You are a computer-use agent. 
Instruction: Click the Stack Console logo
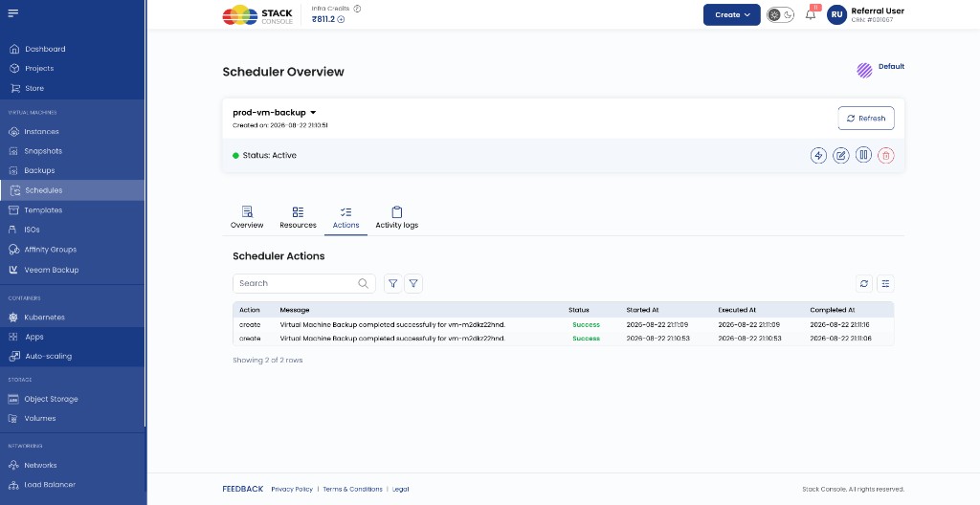coord(256,15)
